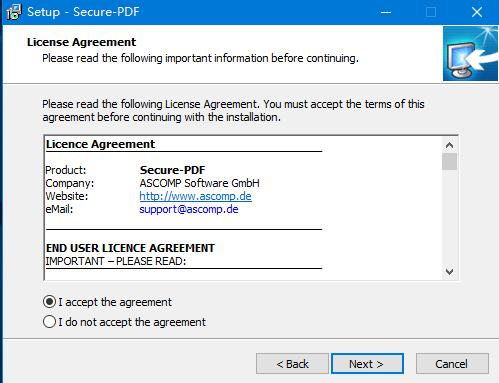Click the 'Website:' label
The image size is (499, 383).
click(x=67, y=196)
